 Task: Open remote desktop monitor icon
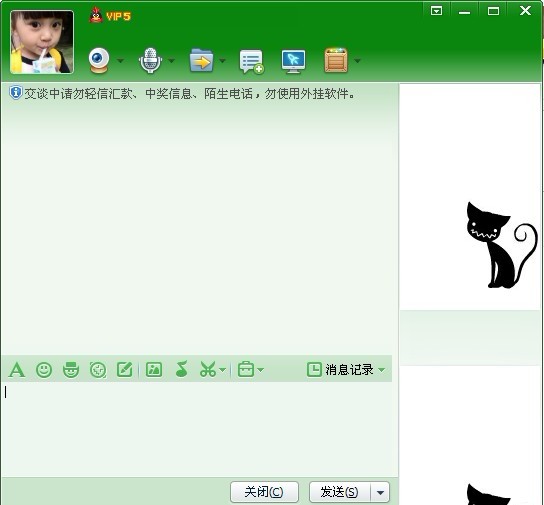coord(294,61)
